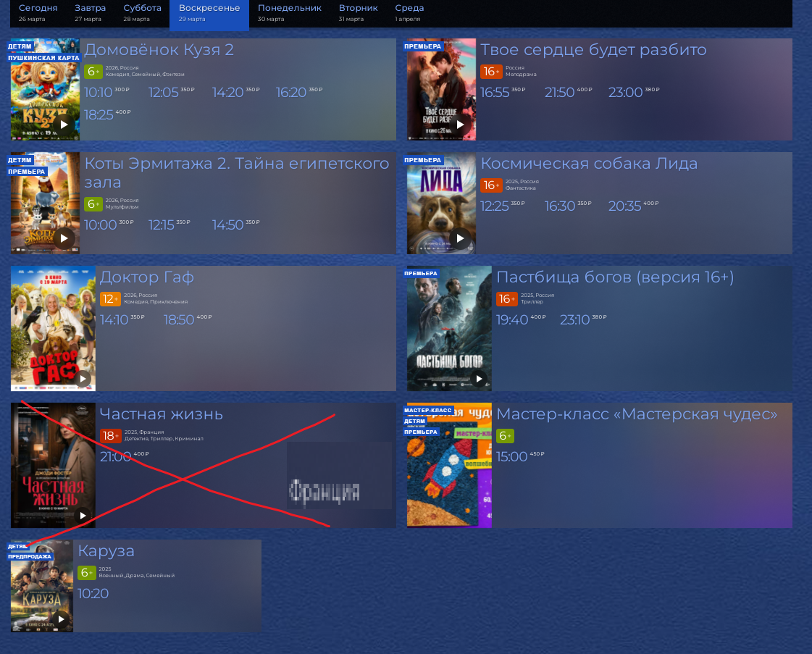Image resolution: width=812 pixels, height=654 pixels.
Task: Switch to Суббота 28 марта tab
Action: 142,13
